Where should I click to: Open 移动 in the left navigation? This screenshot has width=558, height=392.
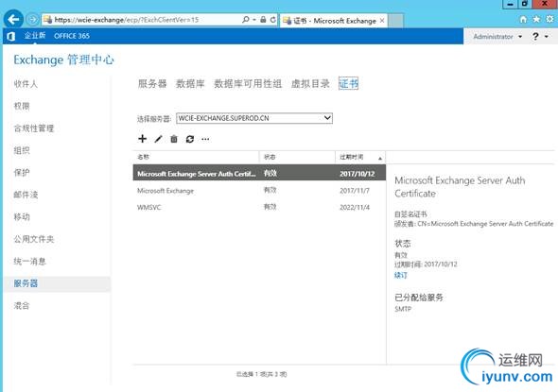[22, 217]
